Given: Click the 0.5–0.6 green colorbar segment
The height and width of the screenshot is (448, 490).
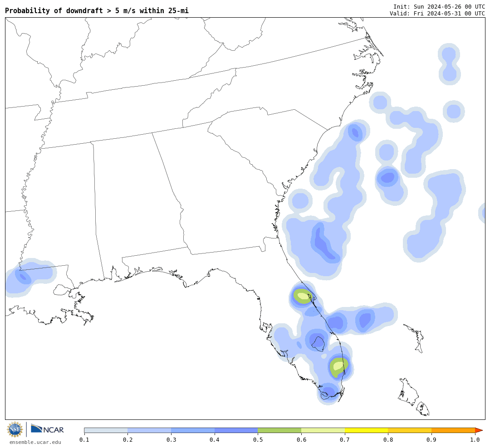Looking at the screenshot, I should pyautogui.click(x=279, y=430).
